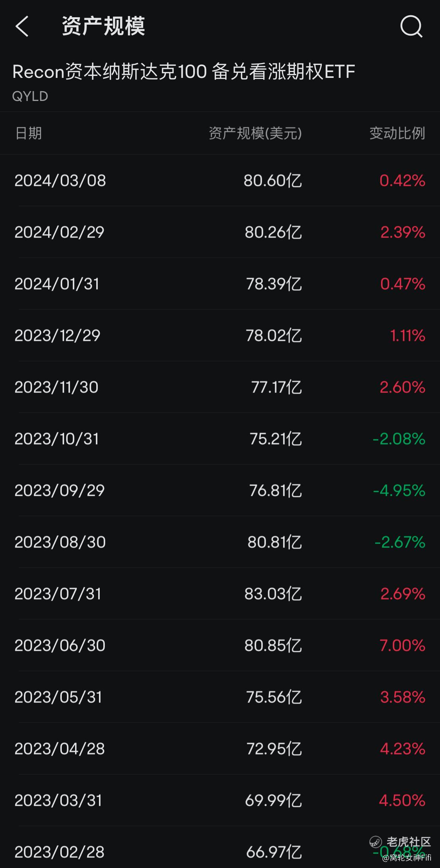Tap the 80.26亿 asset value
440x868 pixels.
273,232
